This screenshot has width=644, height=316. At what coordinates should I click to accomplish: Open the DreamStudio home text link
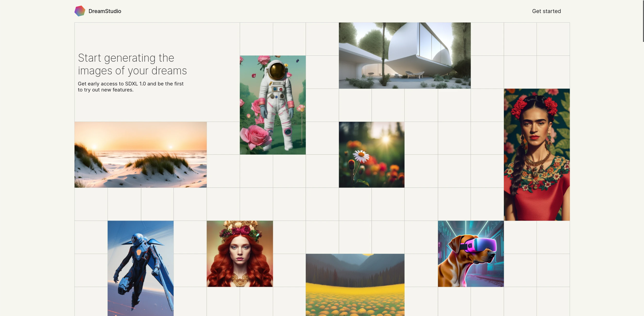click(x=105, y=11)
